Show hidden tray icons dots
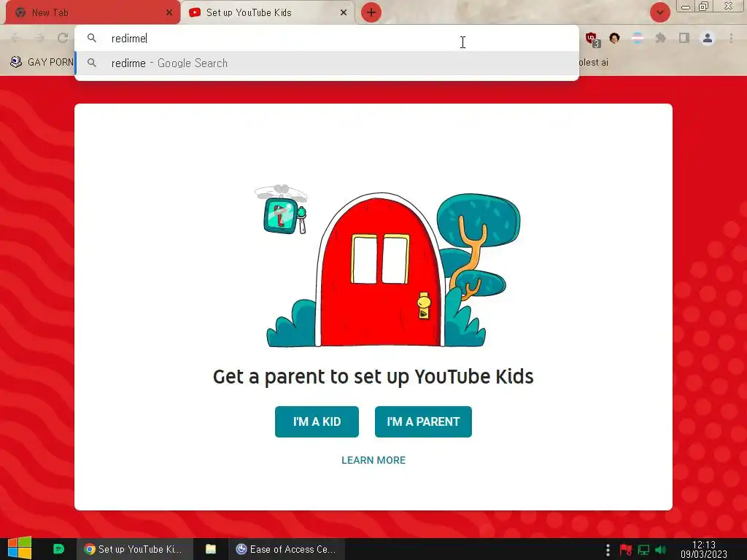Viewport: 747px width, 560px height. click(x=608, y=550)
